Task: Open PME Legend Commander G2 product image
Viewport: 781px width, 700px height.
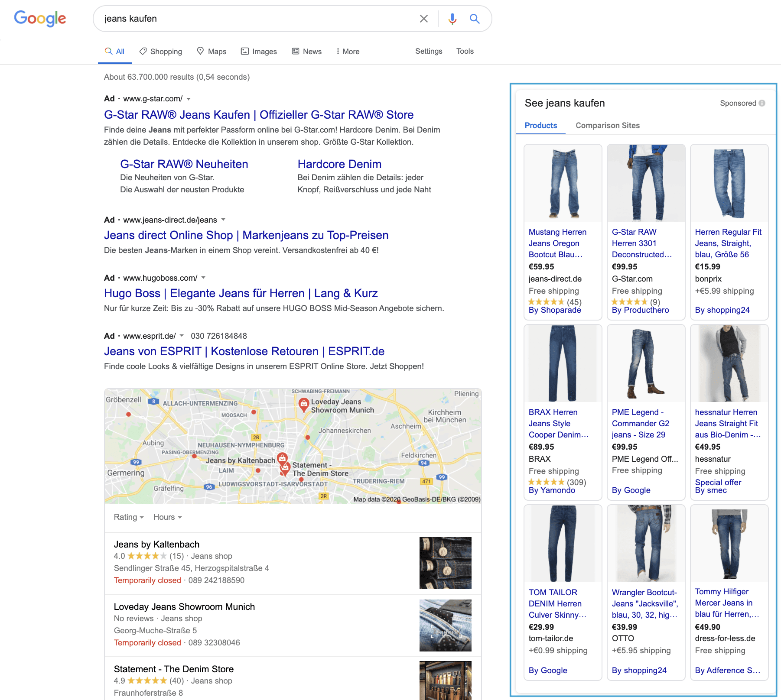Action: pyautogui.click(x=646, y=363)
